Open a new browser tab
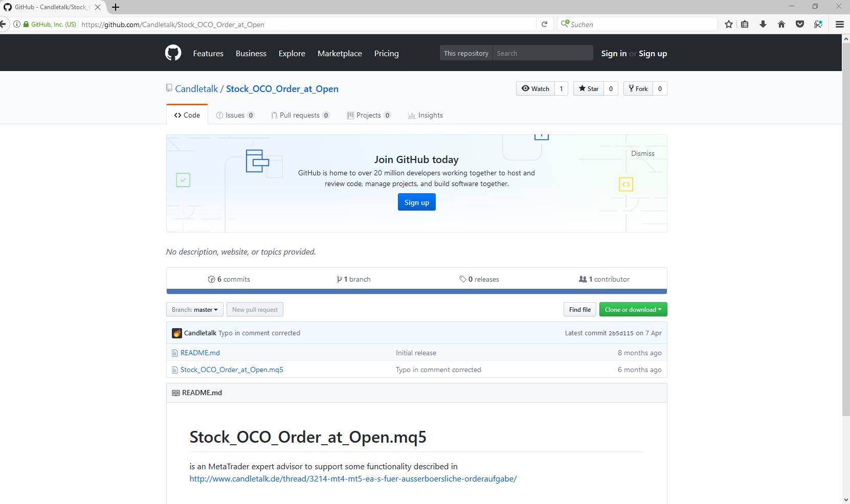850x504 pixels. pos(116,7)
